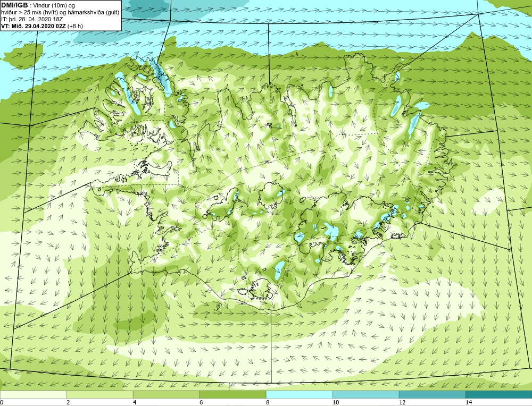
Task: Click the darkest teal legend swatch above 14
Action: coord(499,395)
